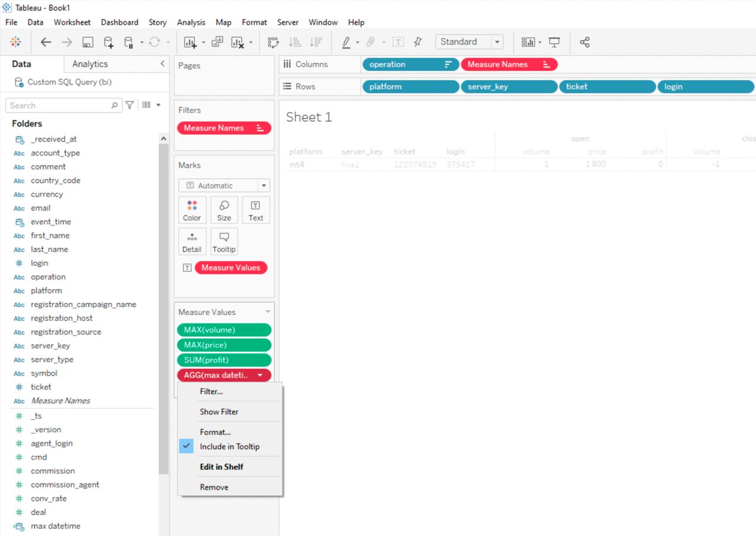Click the server_key pill on Rows
The width and height of the screenshot is (756, 536).
click(x=509, y=86)
